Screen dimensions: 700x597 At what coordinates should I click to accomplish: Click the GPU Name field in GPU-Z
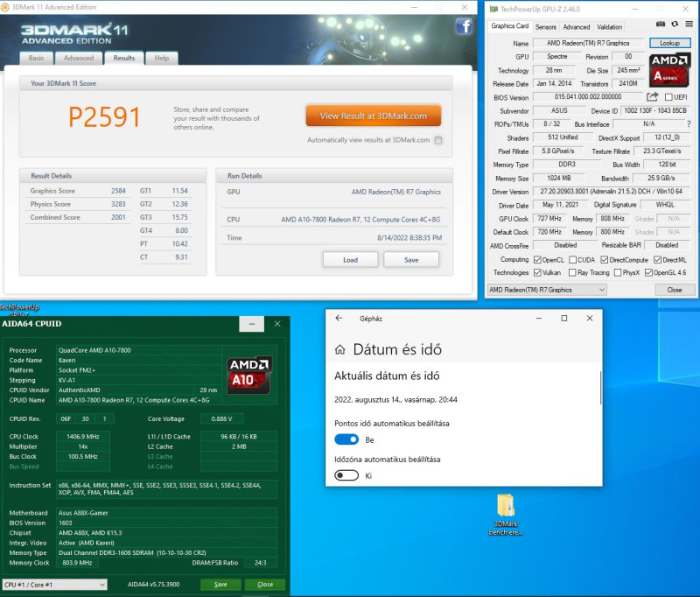(588, 43)
